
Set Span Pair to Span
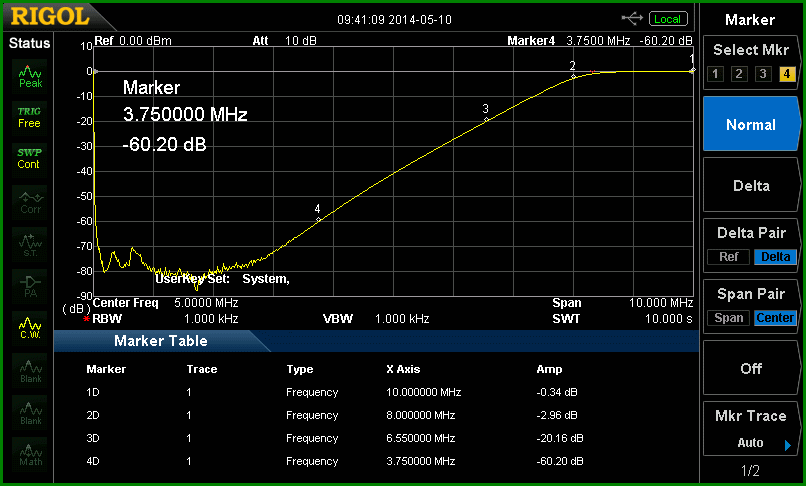pyautogui.click(x=728, y=318)
